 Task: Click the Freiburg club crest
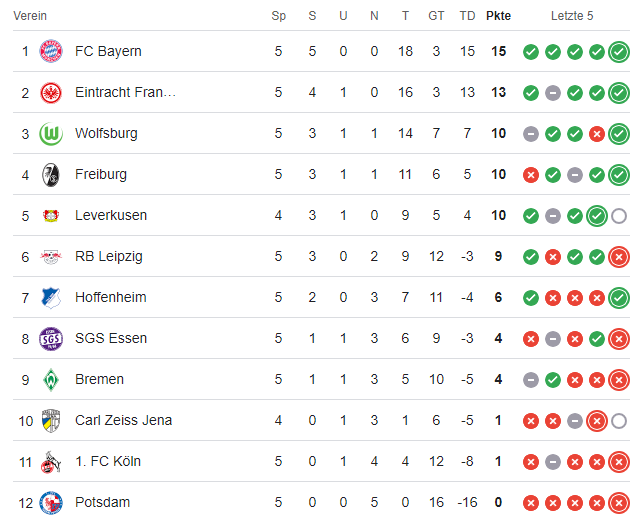click(51, 174)
